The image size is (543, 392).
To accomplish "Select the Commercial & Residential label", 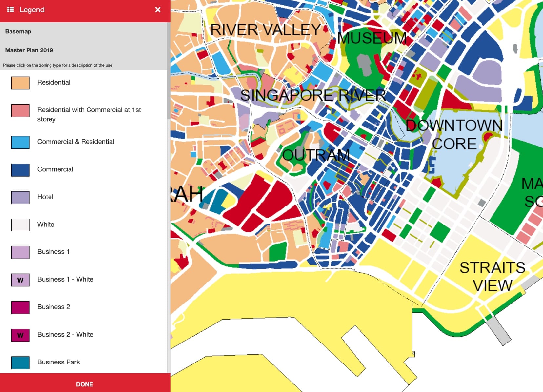I will point(76,142).
